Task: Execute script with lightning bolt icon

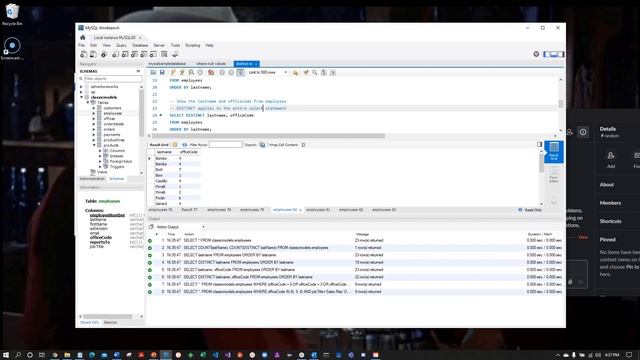Action: (x=173, y=72)
